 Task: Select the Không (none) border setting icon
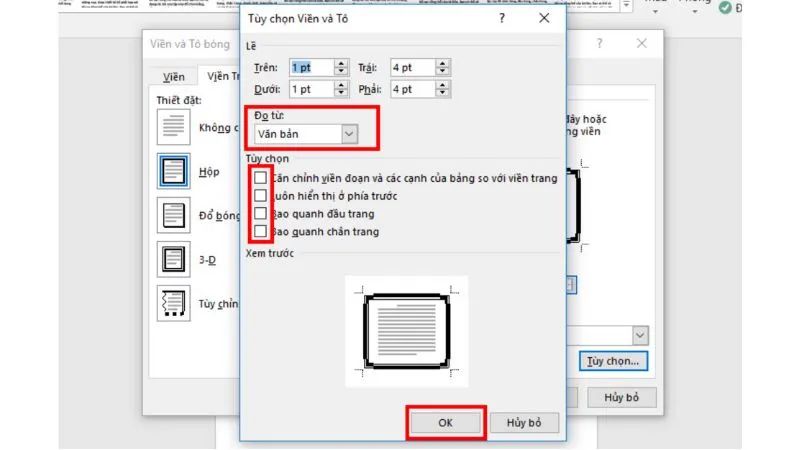[173, 127]
